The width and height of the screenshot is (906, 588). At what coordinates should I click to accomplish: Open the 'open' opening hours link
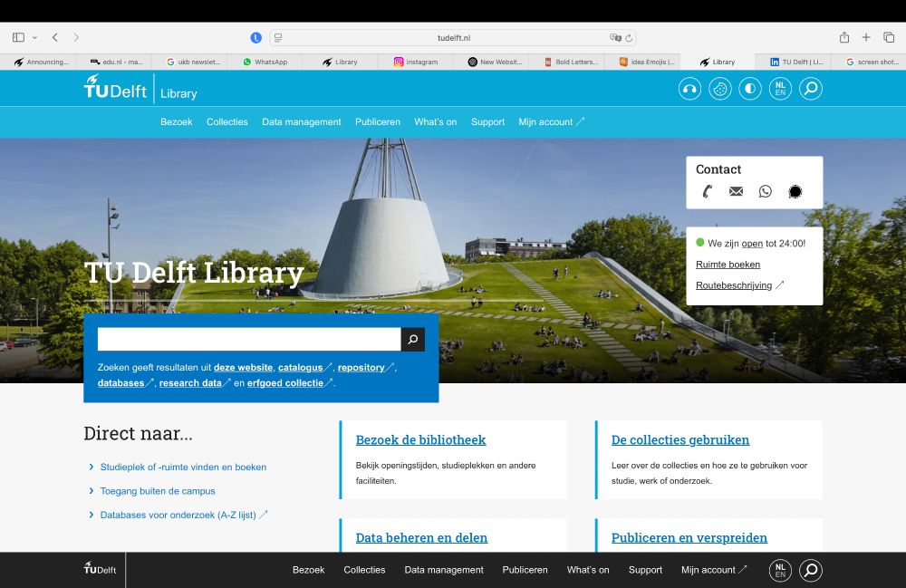752,244
